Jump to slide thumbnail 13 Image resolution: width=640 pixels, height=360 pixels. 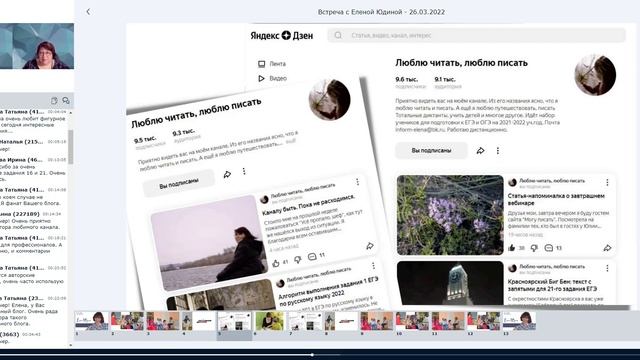519,321
